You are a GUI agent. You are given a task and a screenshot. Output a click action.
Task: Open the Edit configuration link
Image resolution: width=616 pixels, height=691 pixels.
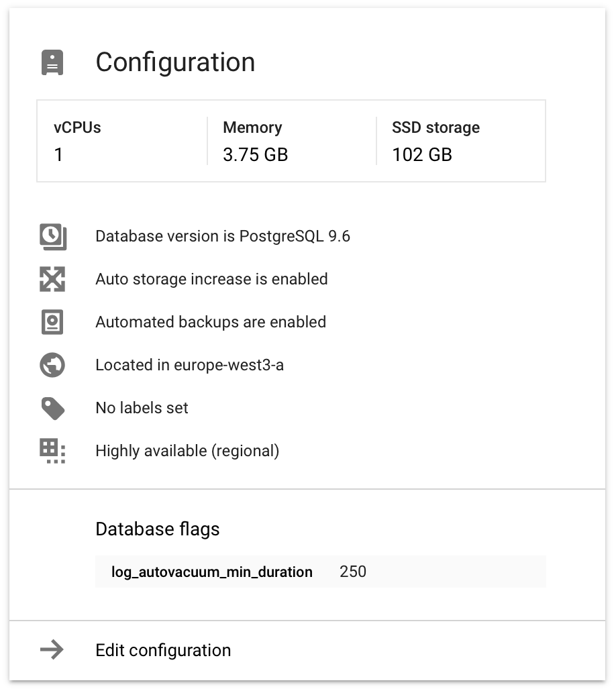pyautogui.click(x=163, y=650)
